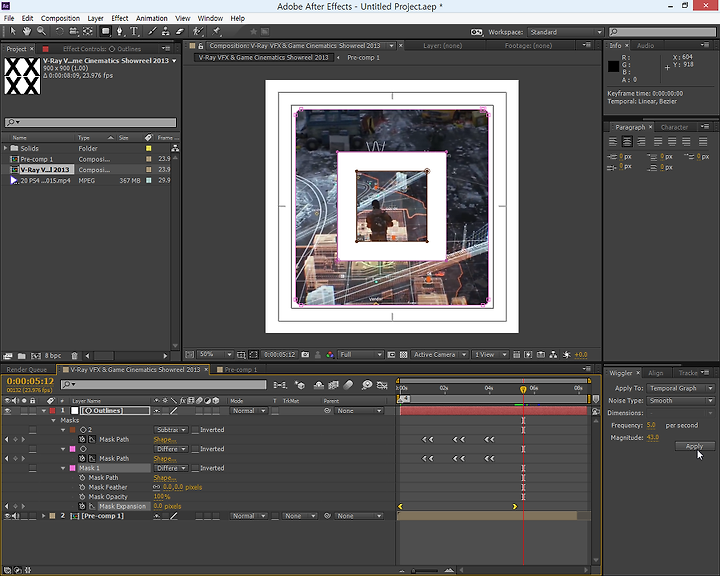The image size is (720, 576).
Task: Open the Animation menu
Action: tap(152, 18)
